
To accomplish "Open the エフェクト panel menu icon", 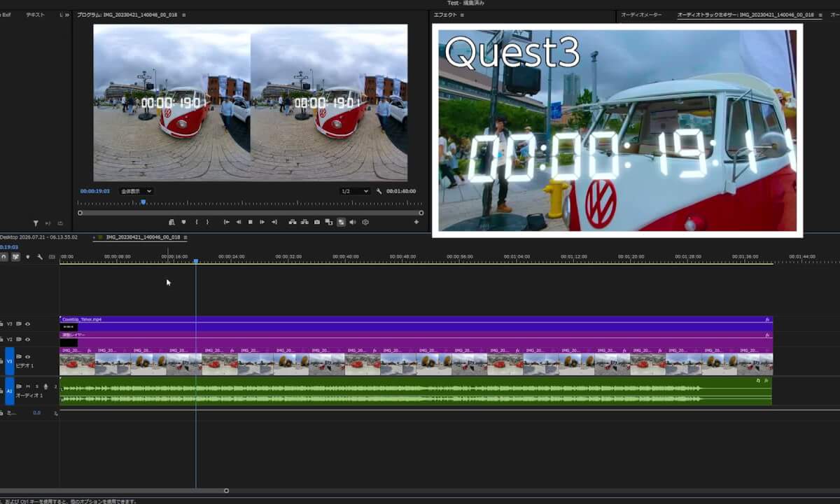I will point(462,15).
